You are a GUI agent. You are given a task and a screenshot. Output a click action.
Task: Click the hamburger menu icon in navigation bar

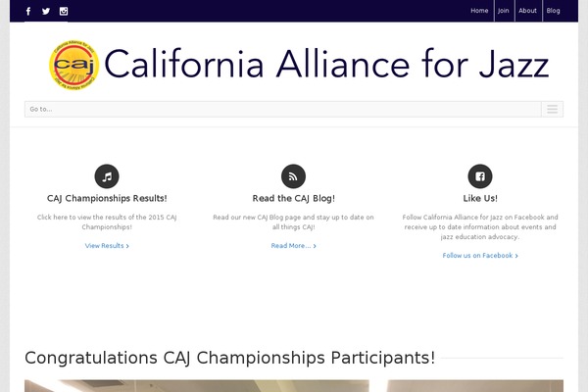tap(553, 109)
